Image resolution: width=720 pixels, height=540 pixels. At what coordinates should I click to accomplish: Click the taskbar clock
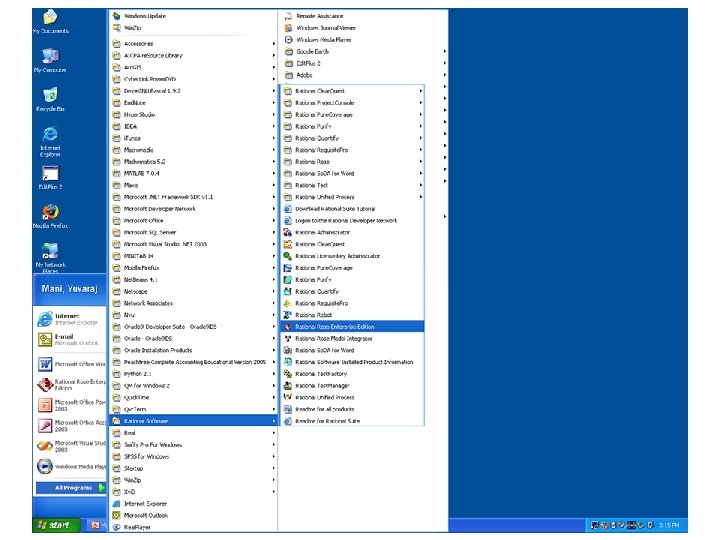(x=669, y=525)
